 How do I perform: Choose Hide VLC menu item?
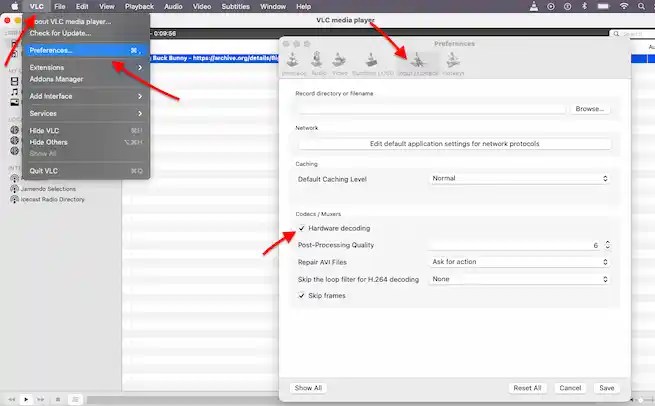(x=86, y=130)
